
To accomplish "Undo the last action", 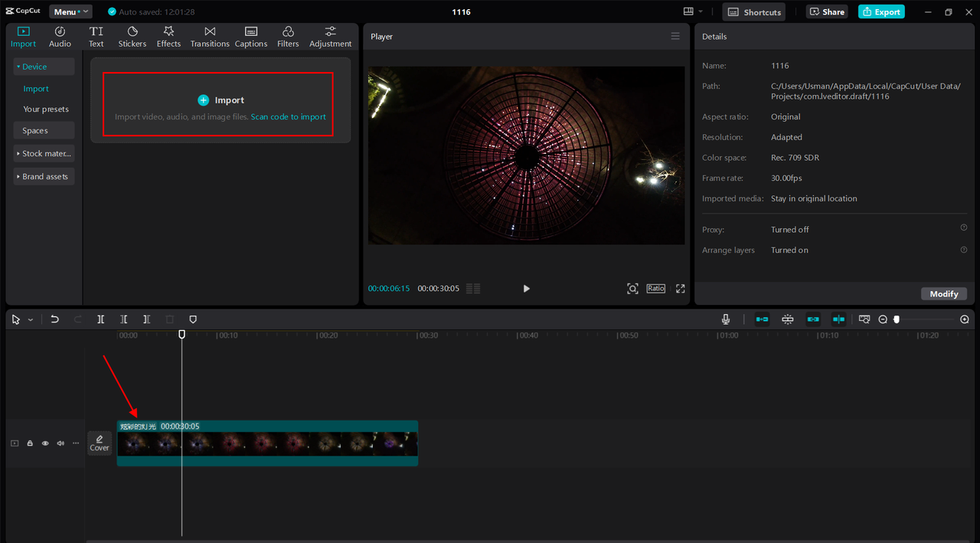I will pos(54,319).
